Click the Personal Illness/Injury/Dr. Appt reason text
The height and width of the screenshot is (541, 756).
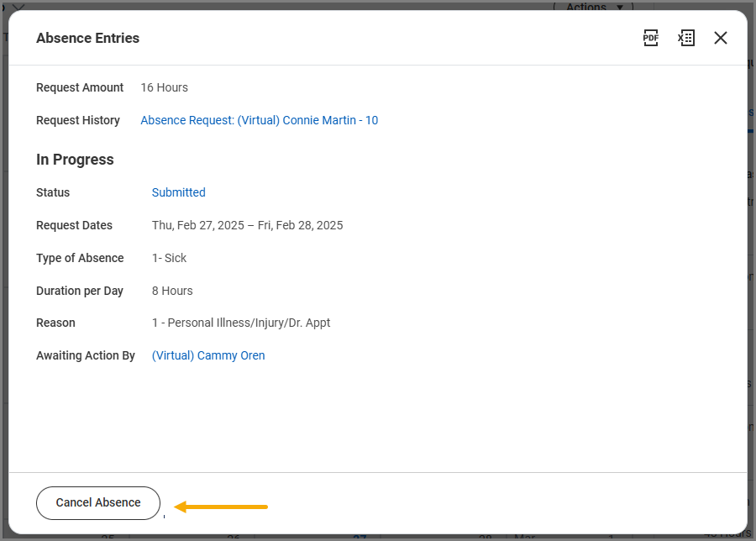[x=241, y=323]
